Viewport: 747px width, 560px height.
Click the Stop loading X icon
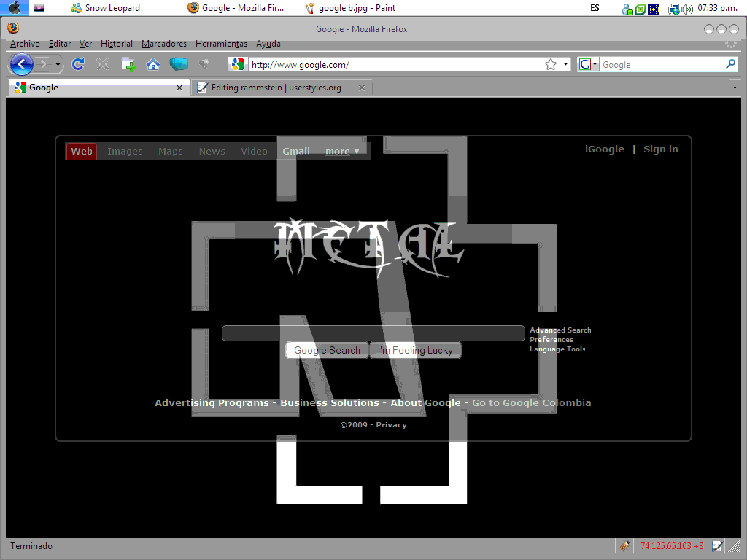[102, 64]
